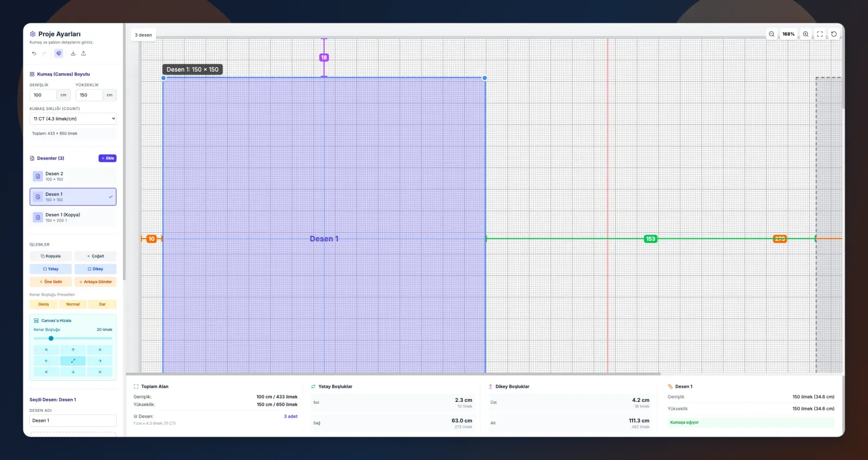This screenshot has width=868, height=460.
Task: Click the Kenar Boşluğu slider handle
Action: (51, 338)
